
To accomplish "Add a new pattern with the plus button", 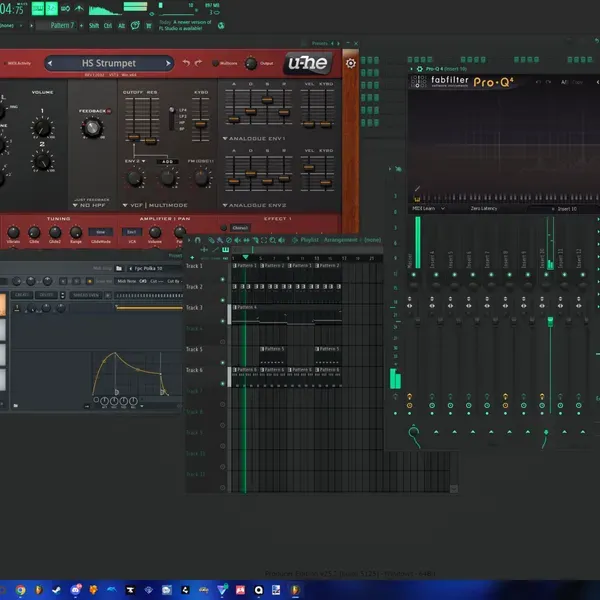I will [x=82, y=26].
